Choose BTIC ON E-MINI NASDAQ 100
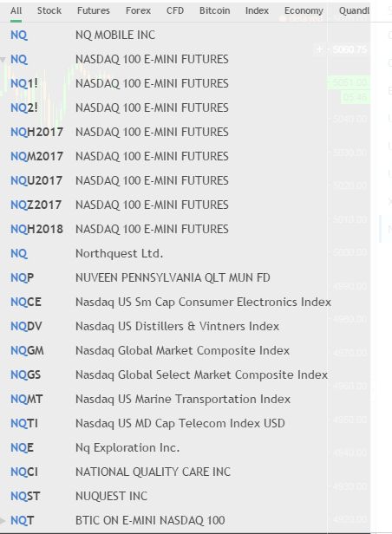Screen dimensions: 392x534 [185, 520]
